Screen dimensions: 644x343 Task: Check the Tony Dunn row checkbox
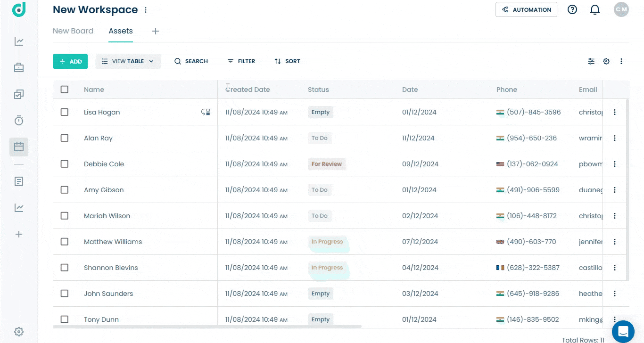pos(65,319)
